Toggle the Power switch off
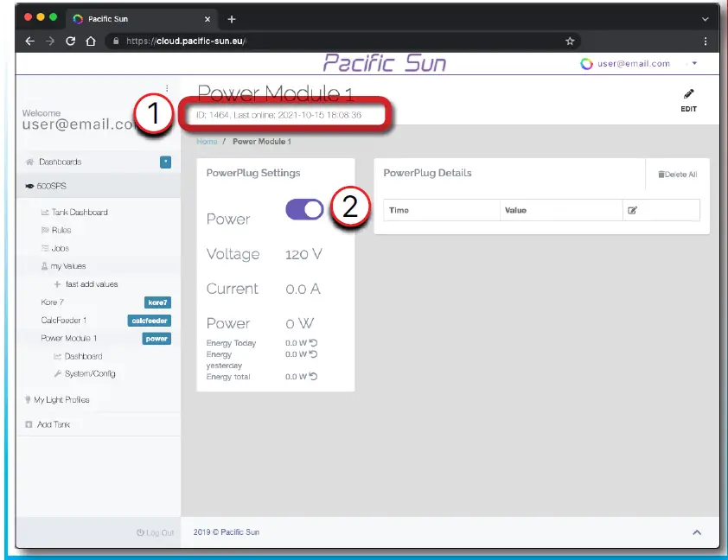The height and width of the screenshot is (560, 728). tap(304, 209)
